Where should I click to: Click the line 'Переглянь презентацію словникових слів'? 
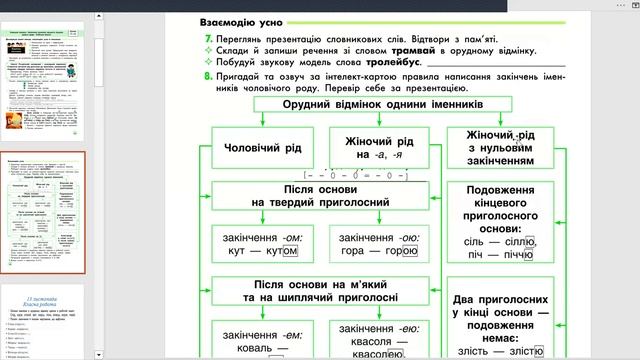click(357, 39)
